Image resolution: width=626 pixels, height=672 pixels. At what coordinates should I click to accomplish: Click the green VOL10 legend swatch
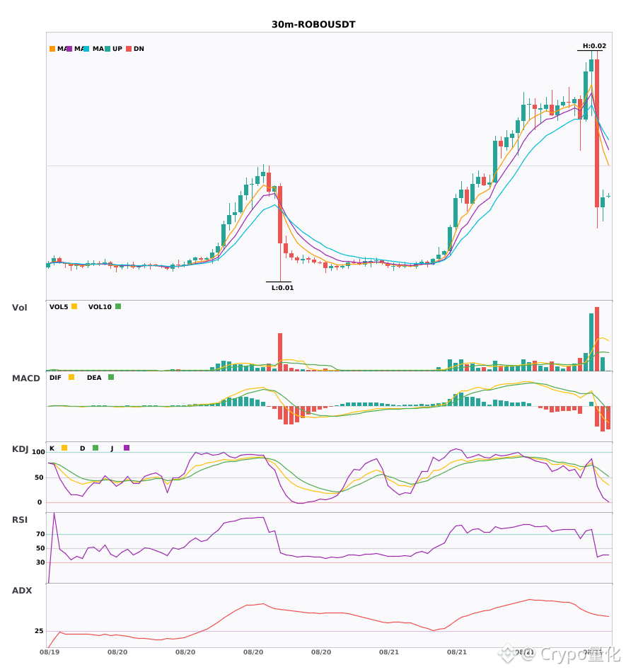click(118, 306)
